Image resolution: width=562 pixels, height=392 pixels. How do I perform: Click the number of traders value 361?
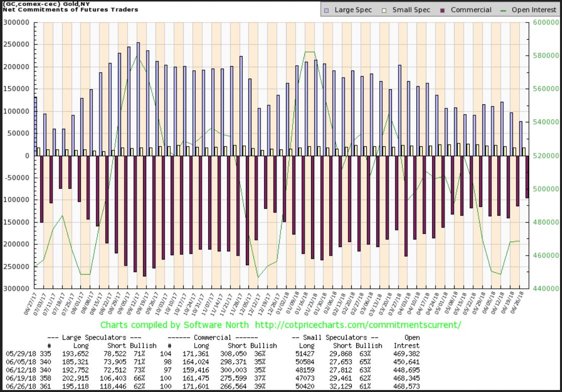tap(46, 386)
